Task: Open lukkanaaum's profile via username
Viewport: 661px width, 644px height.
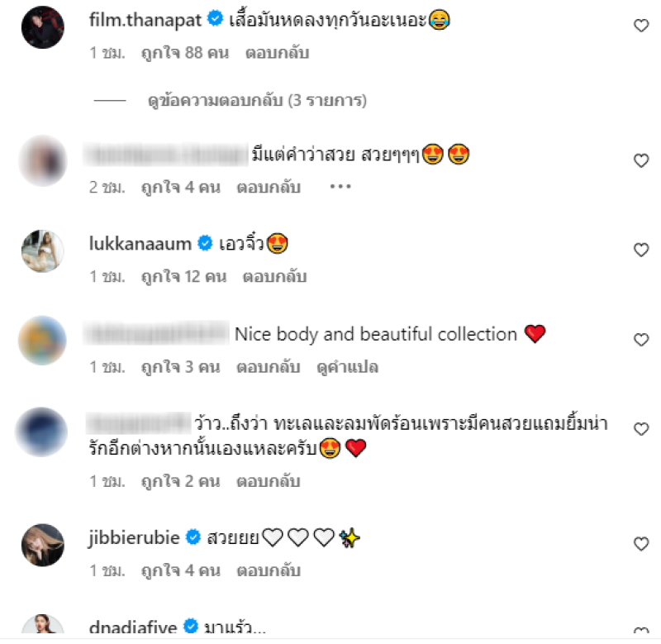Action: [140, 244]
